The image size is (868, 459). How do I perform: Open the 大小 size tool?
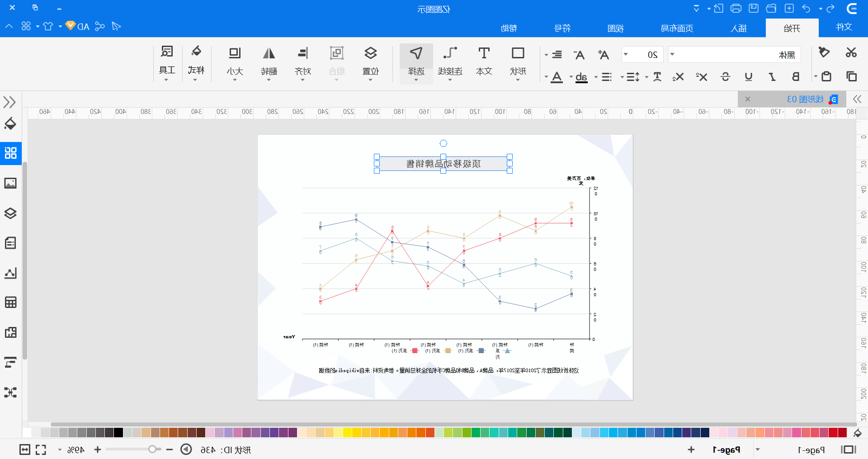235,62
